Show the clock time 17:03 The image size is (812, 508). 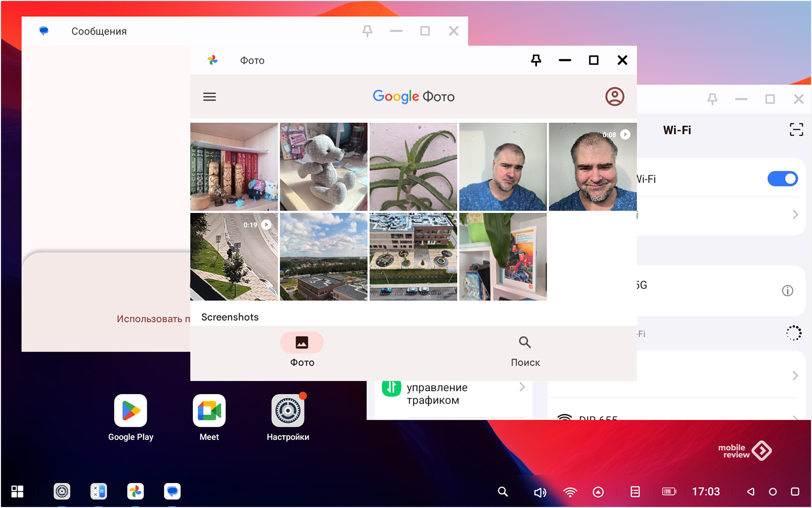point(706,491)
